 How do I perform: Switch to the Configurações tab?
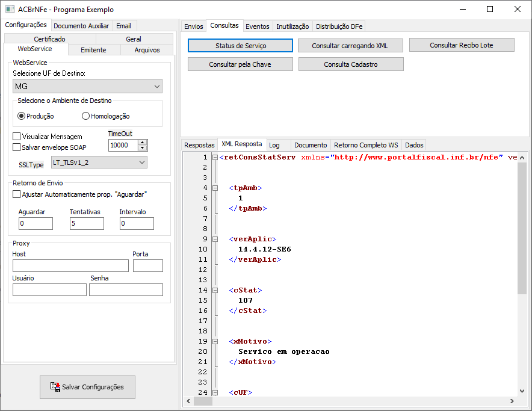tap(26, 25)
